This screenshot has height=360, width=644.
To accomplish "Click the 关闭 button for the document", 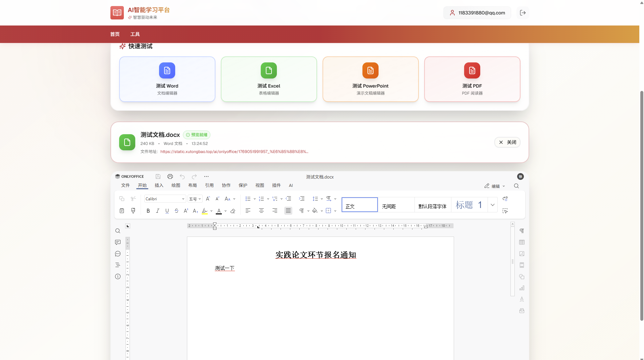I will pos(507,142).
